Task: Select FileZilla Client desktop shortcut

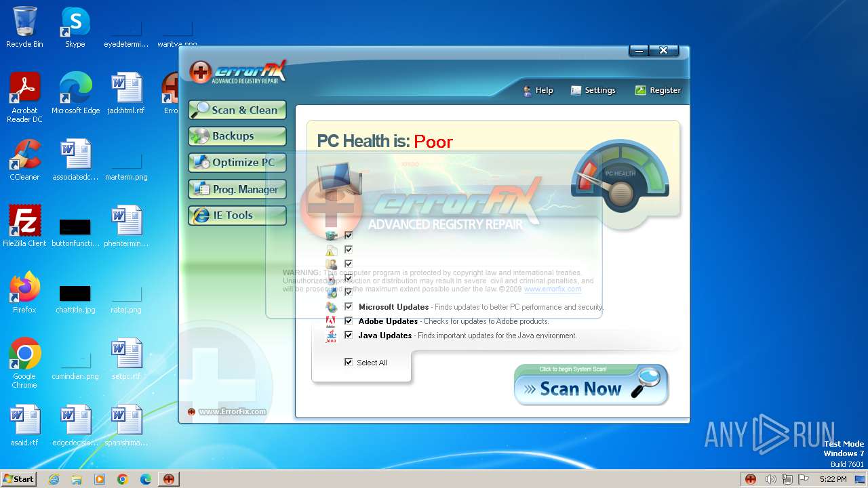Action: 24,226
